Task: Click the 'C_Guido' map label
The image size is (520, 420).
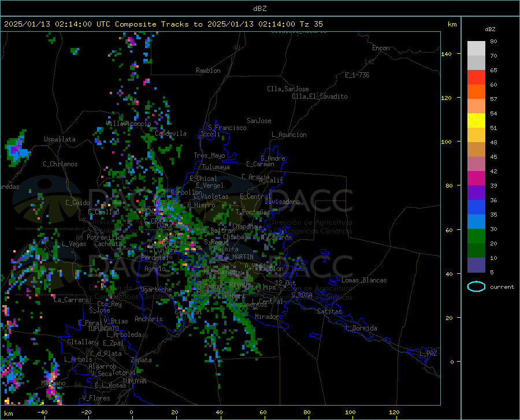Action: click(x=77, y=203)
